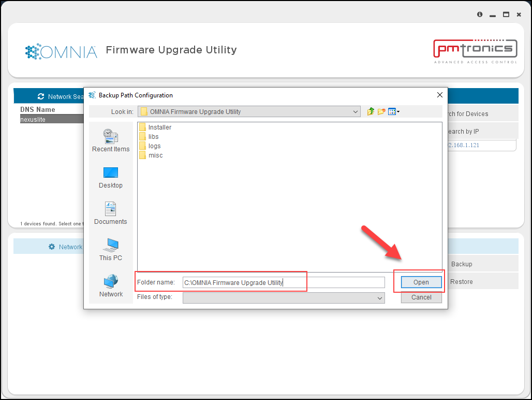This screenshot has height=400, width=532.
Task: Open the Network settings tab
Action: point(49,247)
